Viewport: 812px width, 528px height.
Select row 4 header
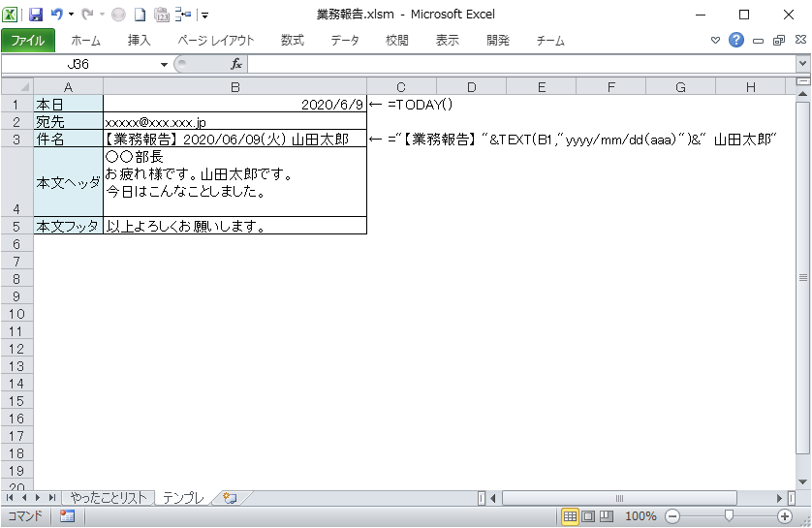pos(16,182)
